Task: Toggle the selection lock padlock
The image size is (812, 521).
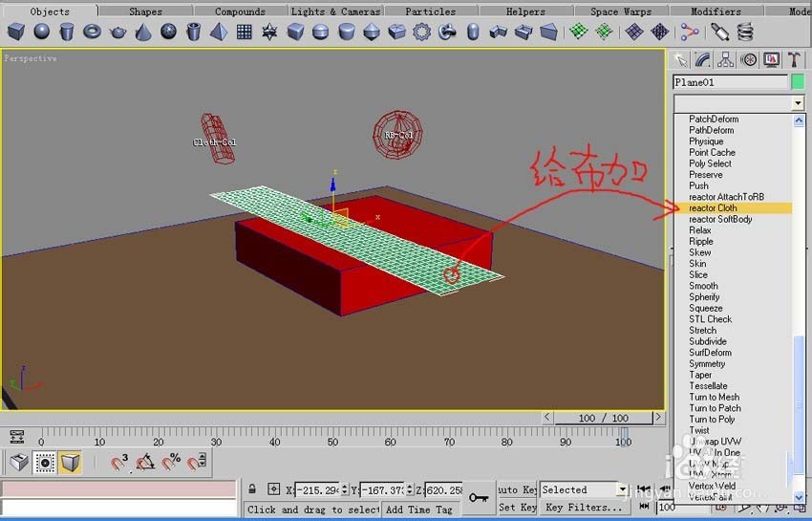Action: (252, 488)
